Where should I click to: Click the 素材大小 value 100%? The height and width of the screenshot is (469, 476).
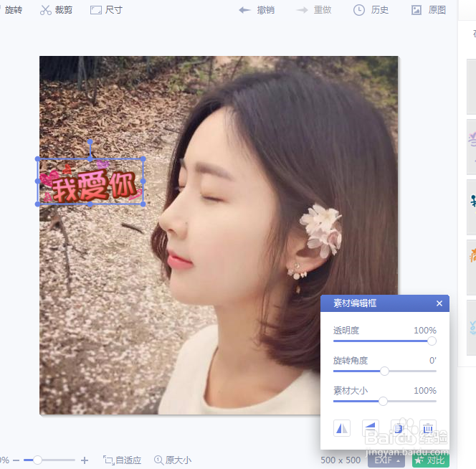click(425, 390)
